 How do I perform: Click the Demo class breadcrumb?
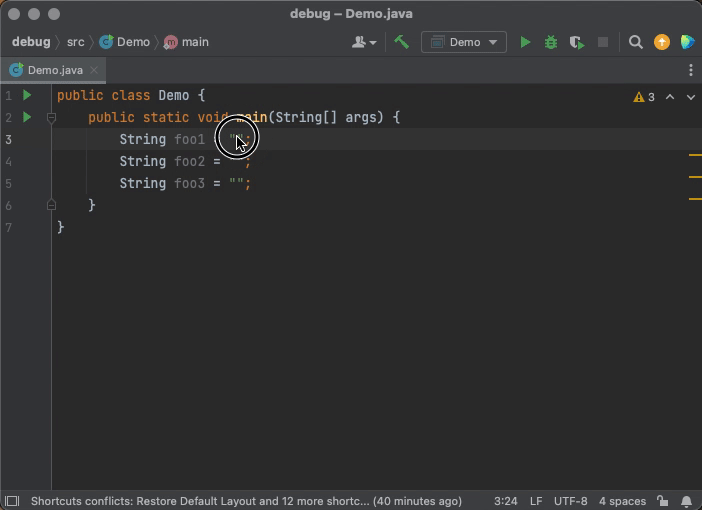click(x=124, y=42)
